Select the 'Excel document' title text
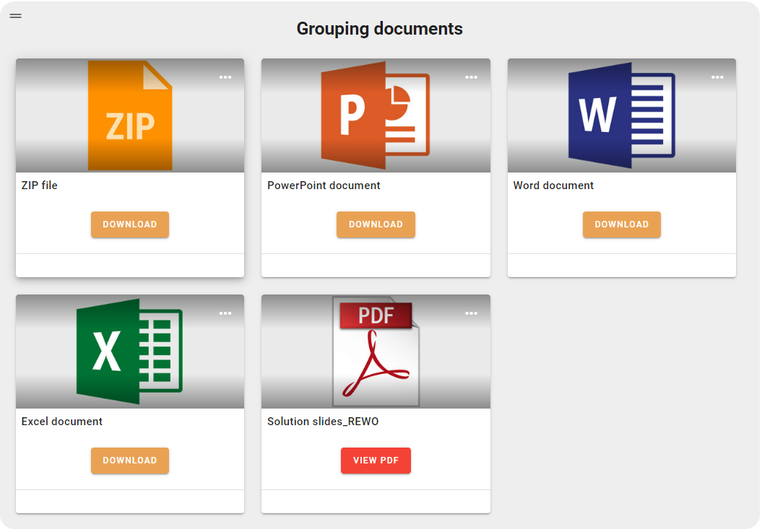Image resolution: width=762 pixels, height=532 pixels. pyautogui.click(x=61, y=422)
